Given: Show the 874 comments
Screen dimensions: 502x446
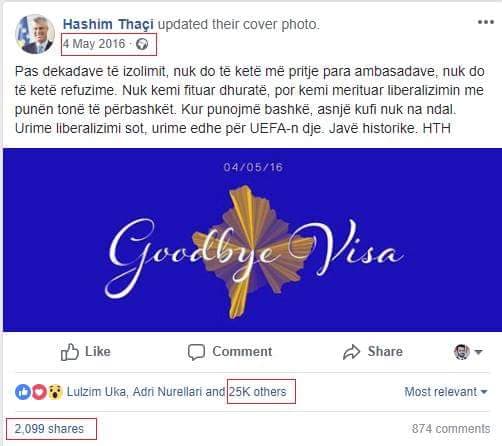Looking at the screenshot, I should (451, 429).
